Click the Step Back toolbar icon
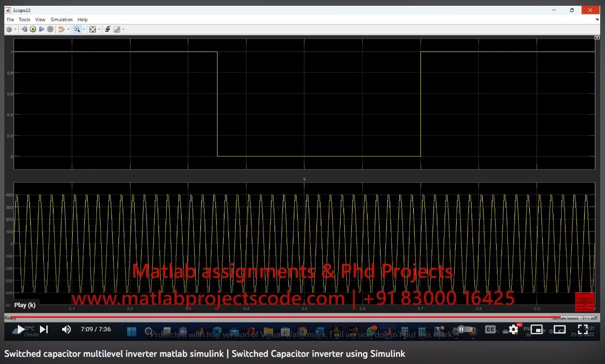The height and width of the screenshot is (364, 605). tap(24, 29)
